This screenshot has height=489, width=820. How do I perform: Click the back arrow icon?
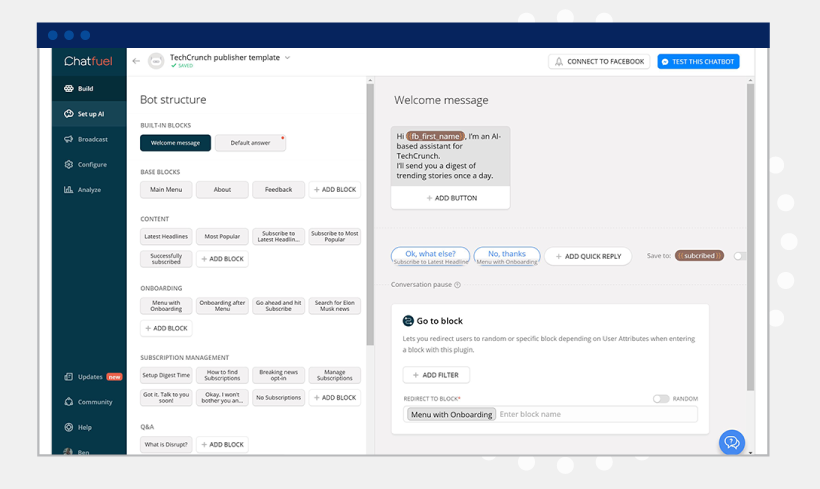point(136,61)
